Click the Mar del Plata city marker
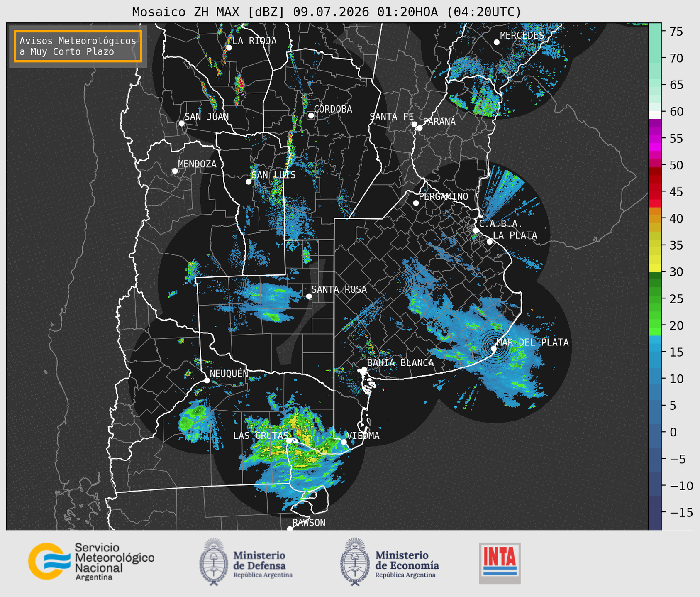 point(494,349)
